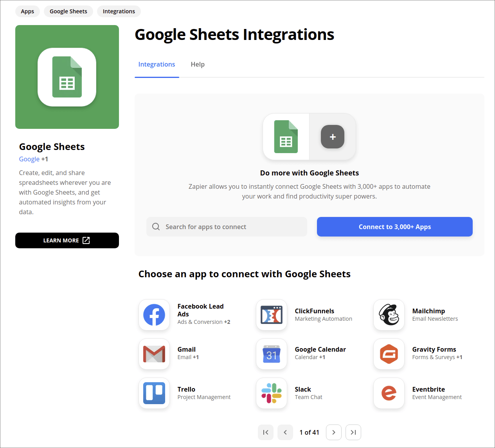Switch to the Help tab
Viewport: 495px width, 448px height.
click(x=198, y=64)
